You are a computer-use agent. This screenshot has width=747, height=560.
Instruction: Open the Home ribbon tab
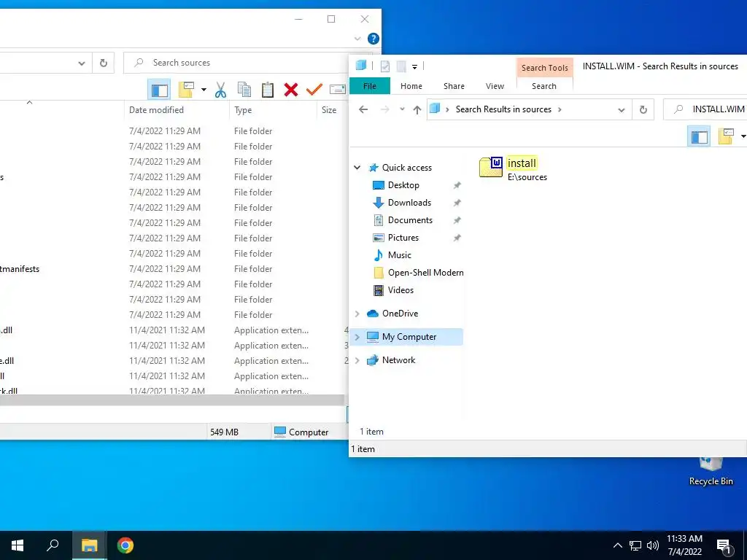point(411,86)
